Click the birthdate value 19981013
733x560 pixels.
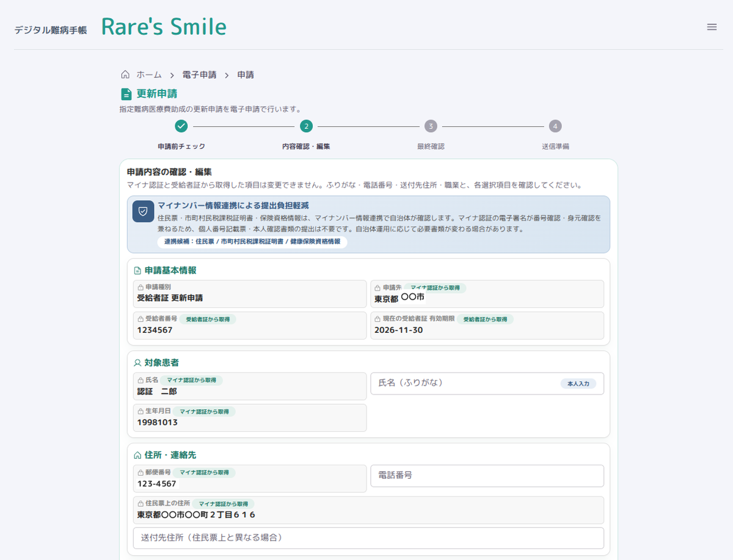[158, 422]
